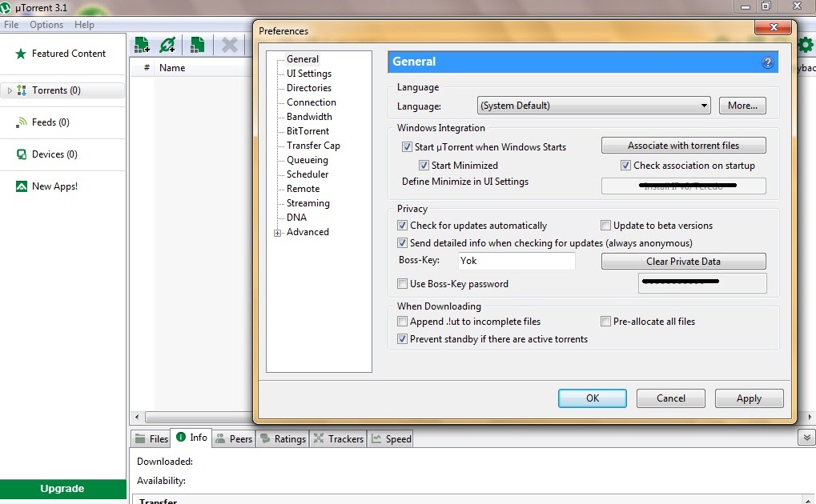
Task: Select Connection in preferences tree
Action: click(312, 102)
